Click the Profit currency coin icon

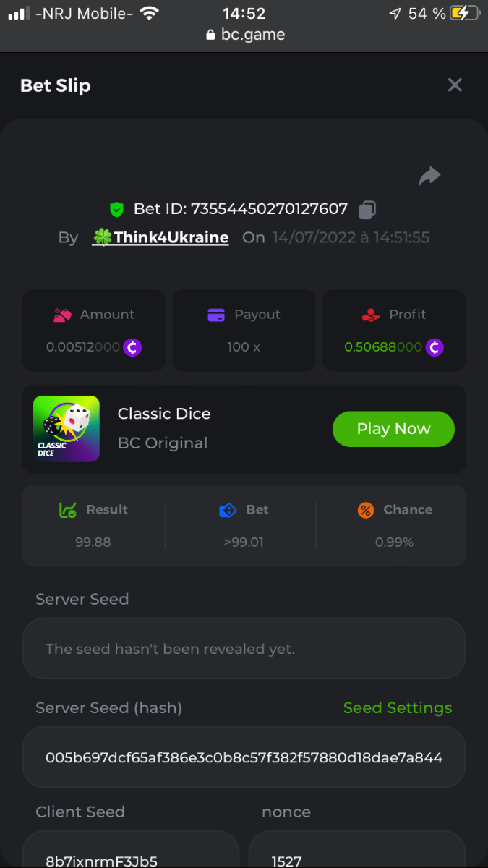[435, 347]
